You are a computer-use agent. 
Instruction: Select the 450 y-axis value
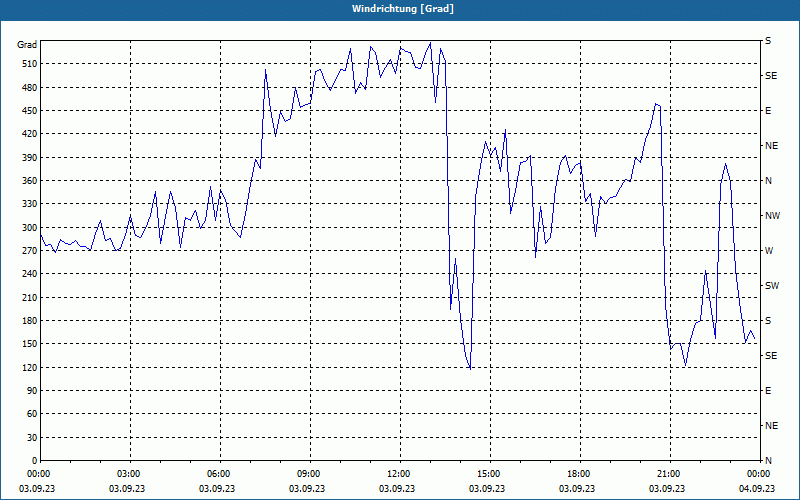point(29,111)
